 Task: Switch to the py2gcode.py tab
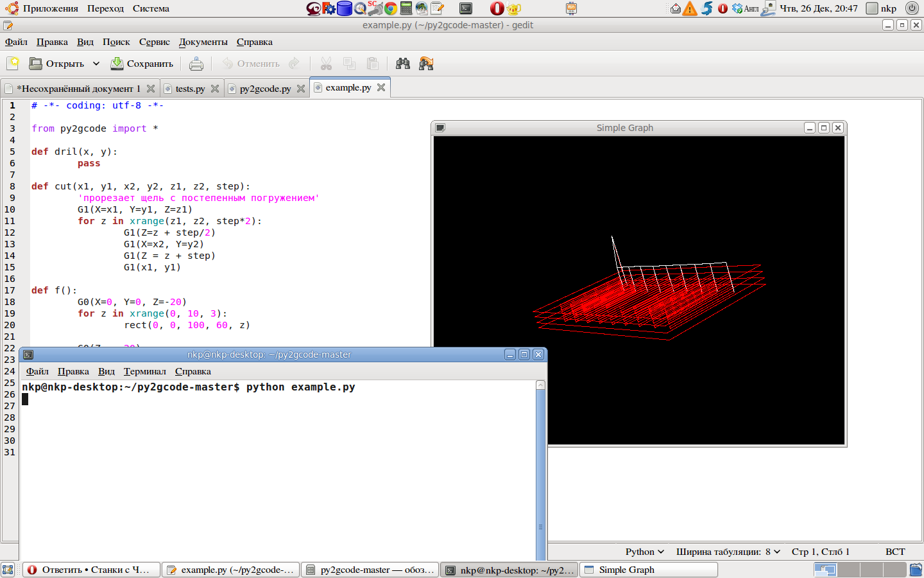(265, 89)
